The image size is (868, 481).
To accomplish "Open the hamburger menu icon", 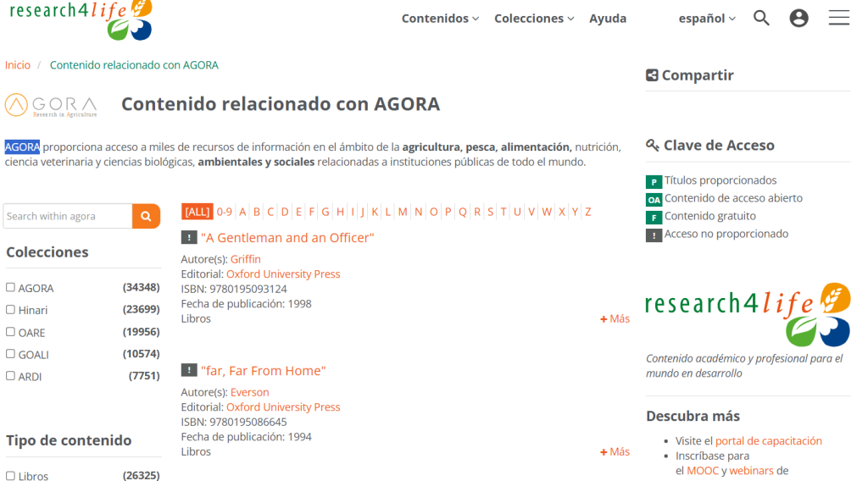I will click(x=838, y=18).
